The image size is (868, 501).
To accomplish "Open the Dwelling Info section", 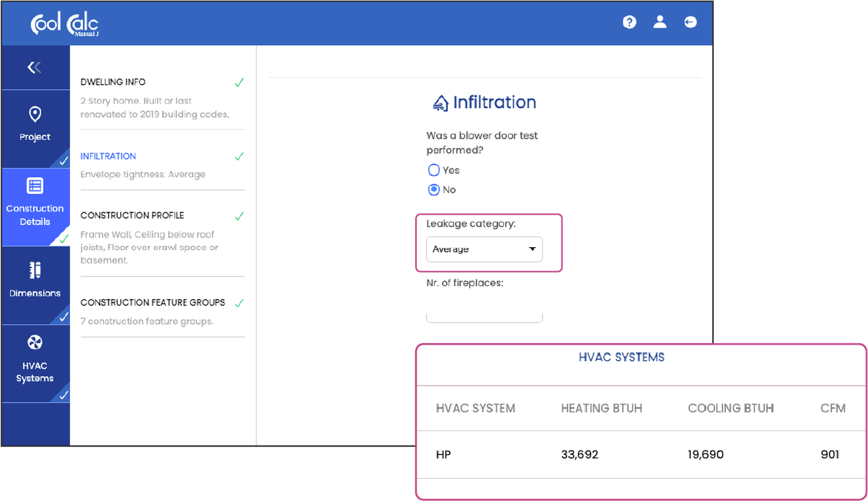I will [113, 82].
